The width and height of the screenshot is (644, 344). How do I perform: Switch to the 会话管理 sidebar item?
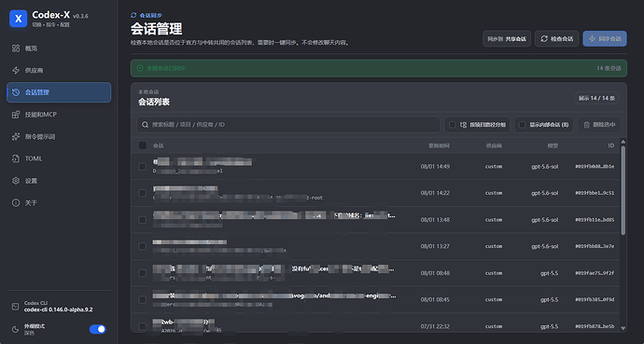click(x=59, y=92)
